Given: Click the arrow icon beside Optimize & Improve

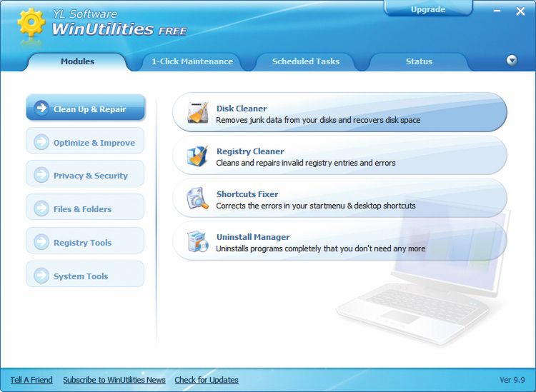Looking at the screenshot, I should (x=41, y=141).
